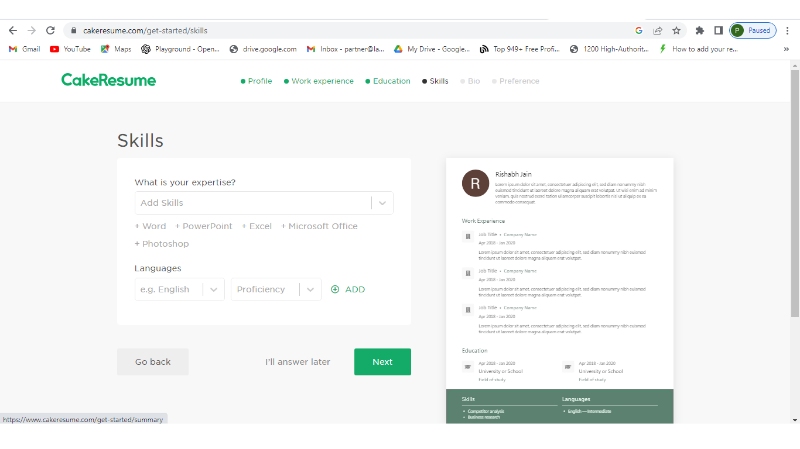Click the plus circle ADD language icon
Viewport: 800px width, 449px height.
coord(335,289)
